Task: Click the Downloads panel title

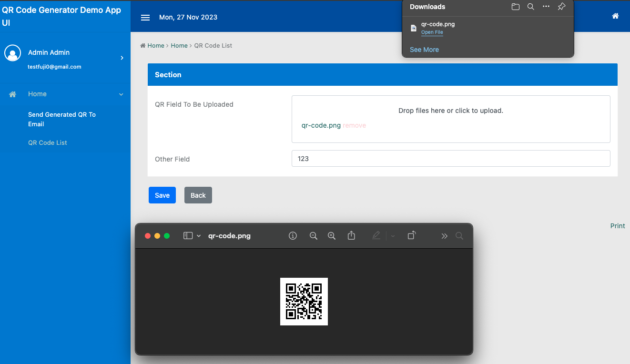Action: (427, 7)
